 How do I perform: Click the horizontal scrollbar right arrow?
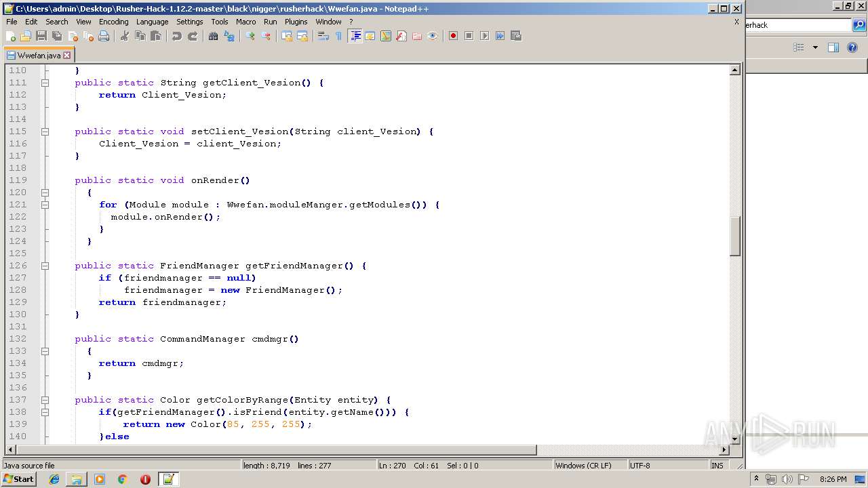point(724,450)
